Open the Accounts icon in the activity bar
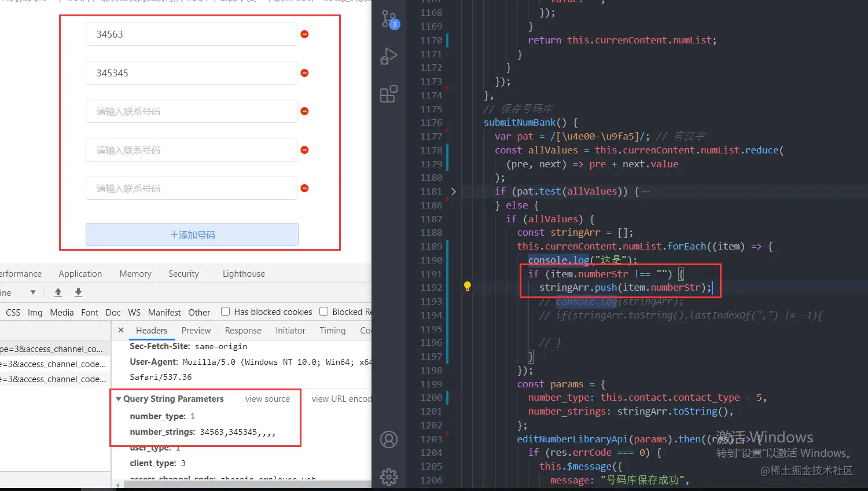This screenshot has width=868, height=491. 389,439
